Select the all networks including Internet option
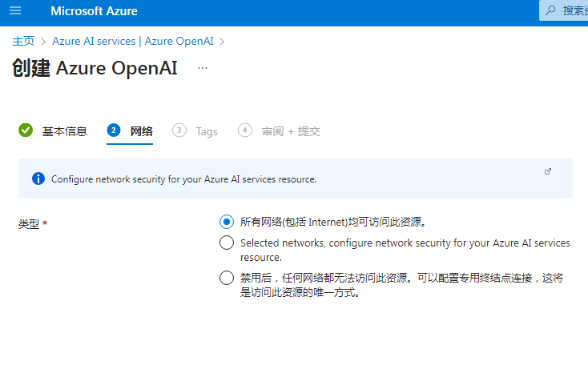 click(x=227, y=222)
